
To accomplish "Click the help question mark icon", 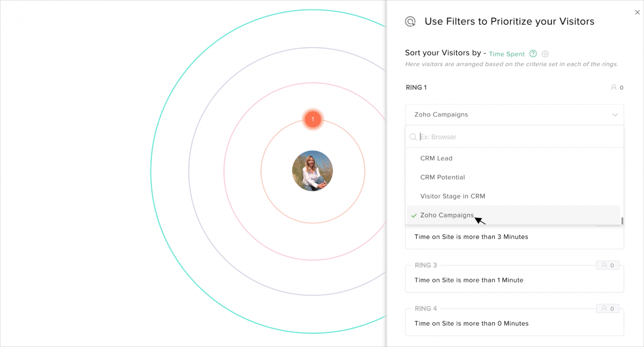I will tap(533, 54).
